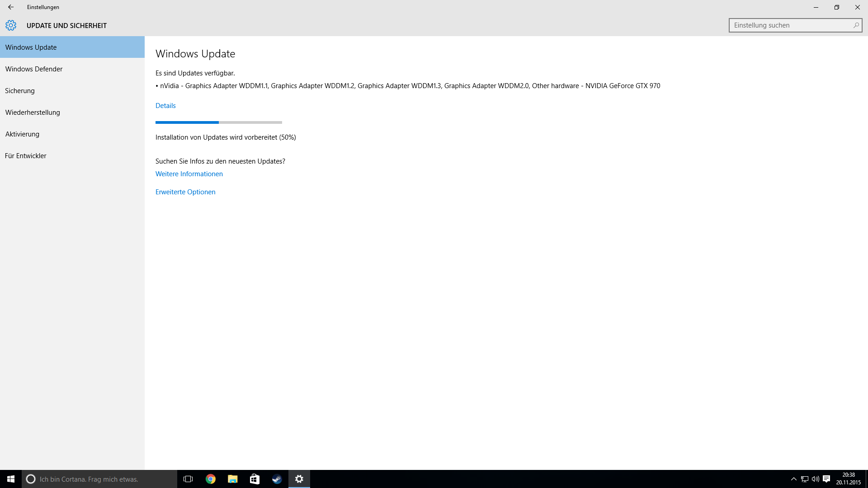Click the 'Windows Update' page heading
The image size is (868, 488).
[x=195, y=54]
